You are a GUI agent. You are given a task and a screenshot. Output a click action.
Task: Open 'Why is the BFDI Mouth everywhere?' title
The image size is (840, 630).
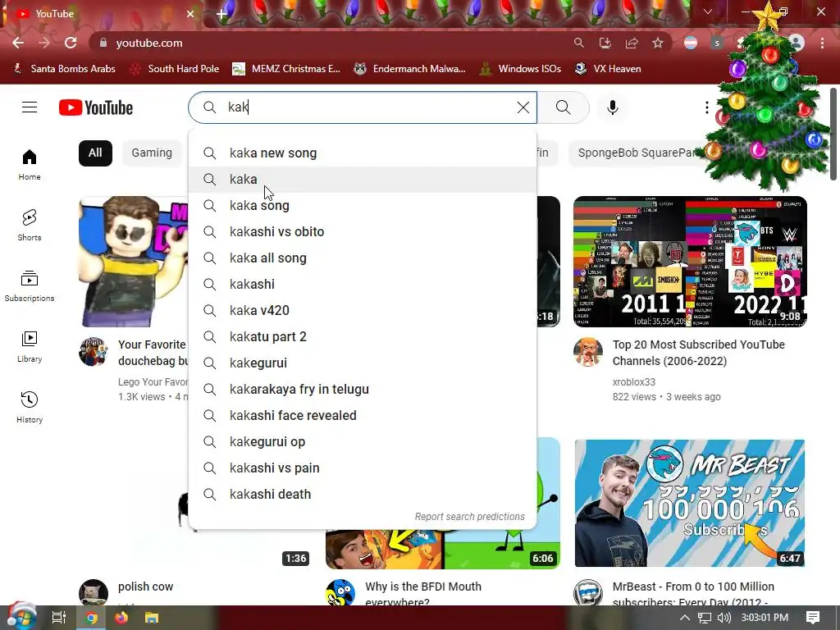coord(423,594)
